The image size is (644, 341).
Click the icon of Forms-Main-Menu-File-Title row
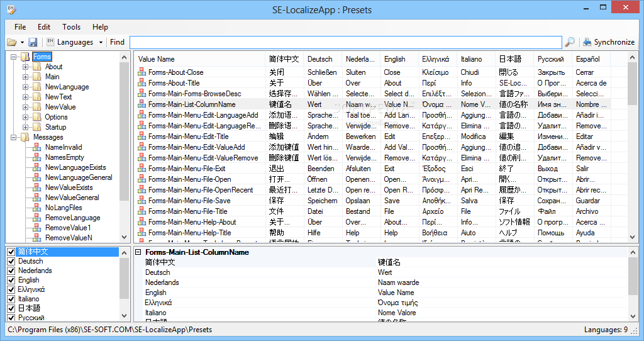(x=142, y=211)
